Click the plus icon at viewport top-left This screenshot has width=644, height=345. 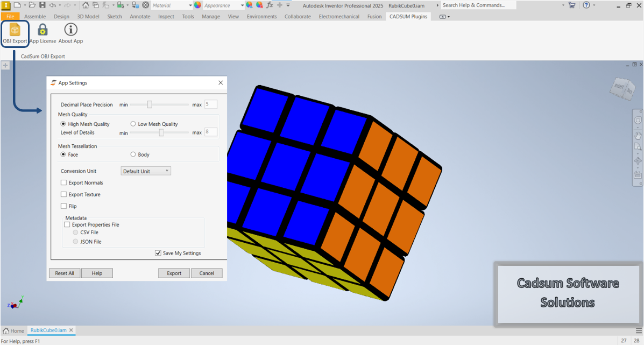tap(5, 65)
